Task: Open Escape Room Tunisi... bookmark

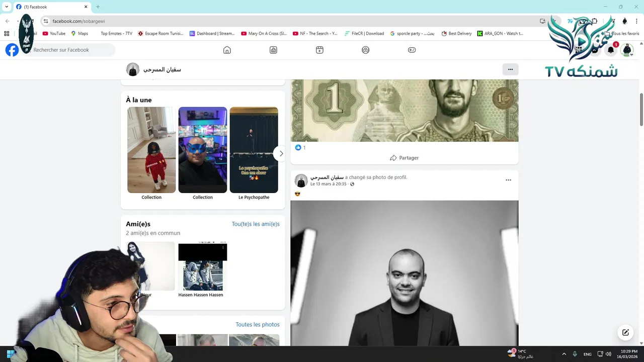Action: tap(160, 34)
